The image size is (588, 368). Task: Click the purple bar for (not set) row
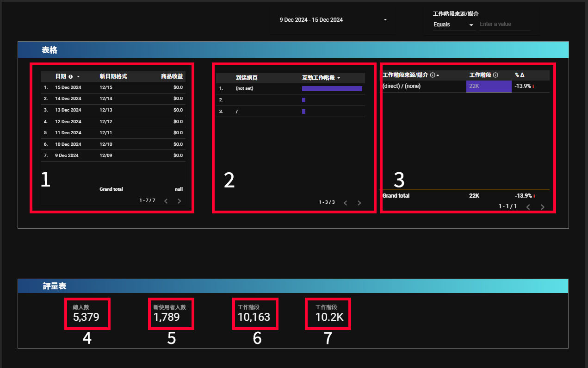click(332, 88)
